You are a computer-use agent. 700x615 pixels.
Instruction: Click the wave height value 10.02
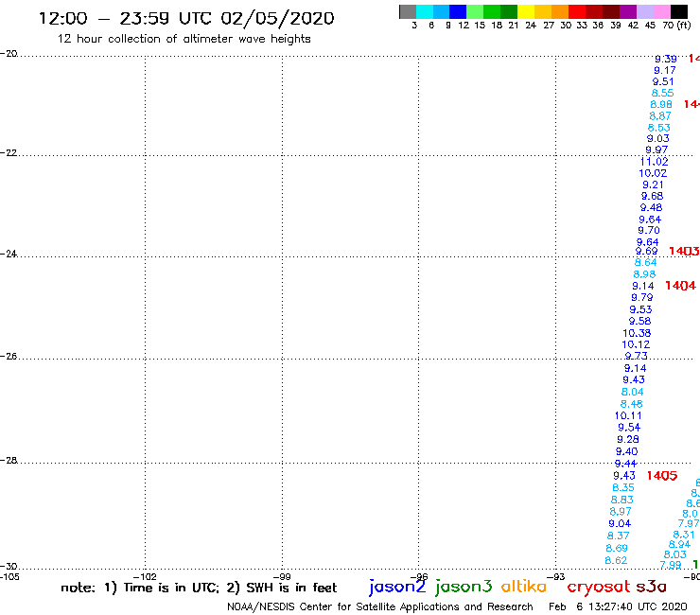(x=653, y=173)
